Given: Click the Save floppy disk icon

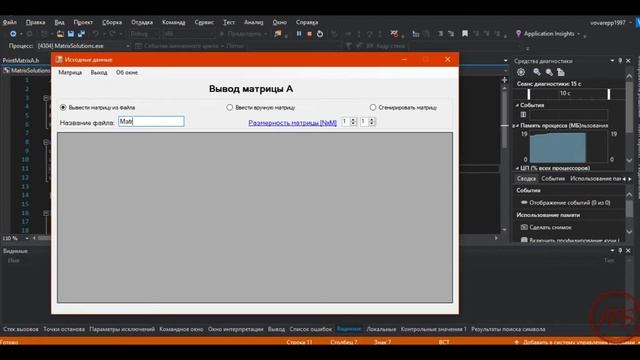Looking at the screenshot, I should coord(71,34).
